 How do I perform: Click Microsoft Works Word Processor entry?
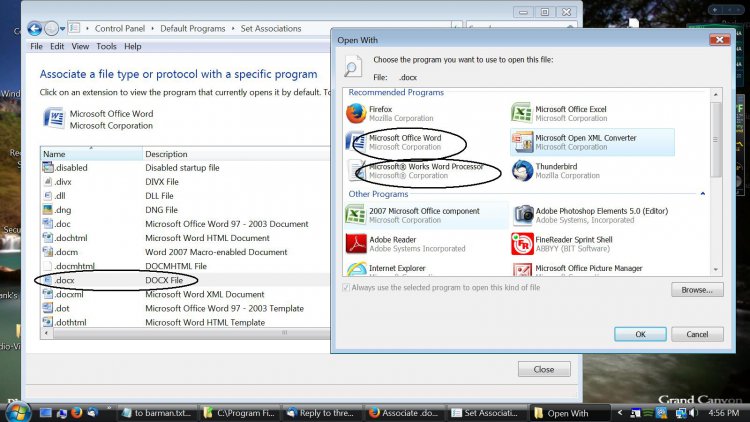pos(426,171)
